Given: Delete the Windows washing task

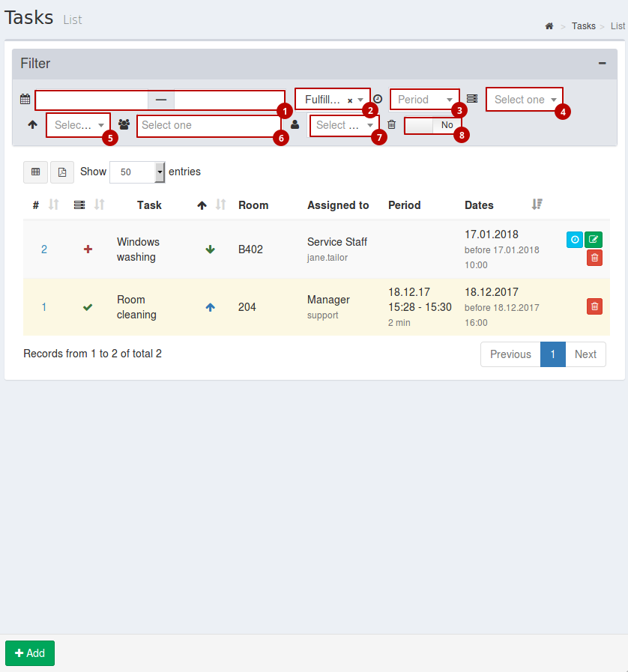Looking at the screenshot, I should coord(594,258).
